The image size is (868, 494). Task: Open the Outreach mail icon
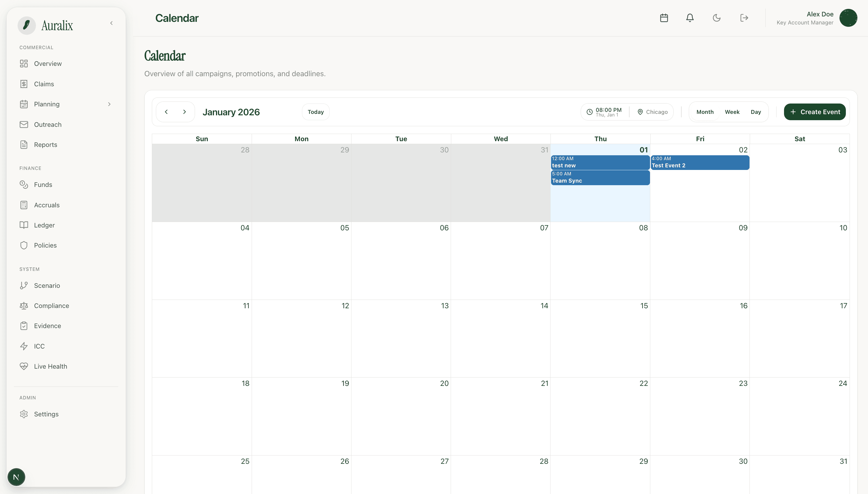(x=23, y=124)
